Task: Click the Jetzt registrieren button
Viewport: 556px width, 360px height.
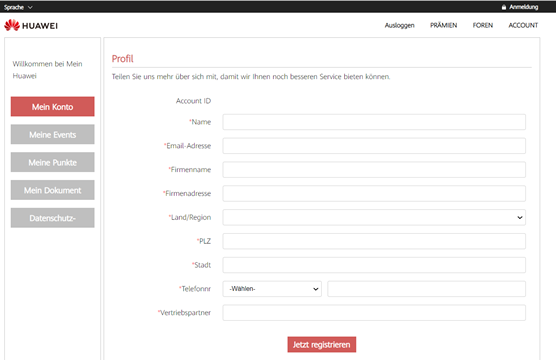Action: pyautogui.click(x=322, y=344)
